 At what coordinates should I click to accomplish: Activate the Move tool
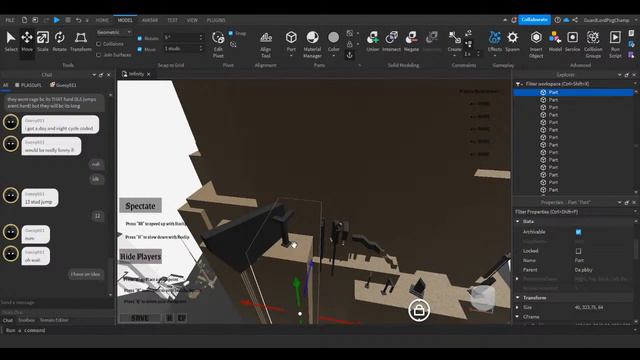click(x=27, y=41)
